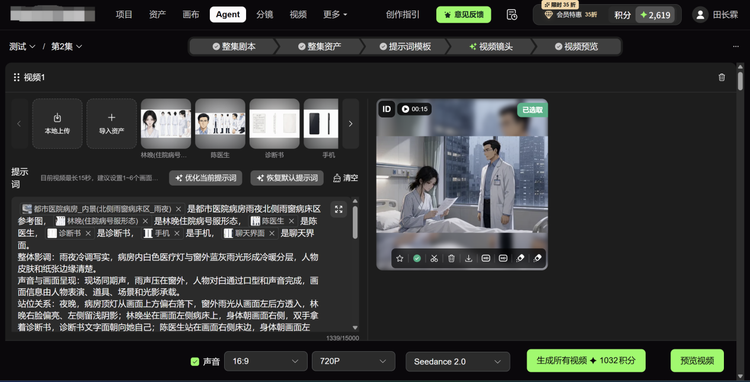Delete the 视频1 panel using its trash icon

(722, 77)
